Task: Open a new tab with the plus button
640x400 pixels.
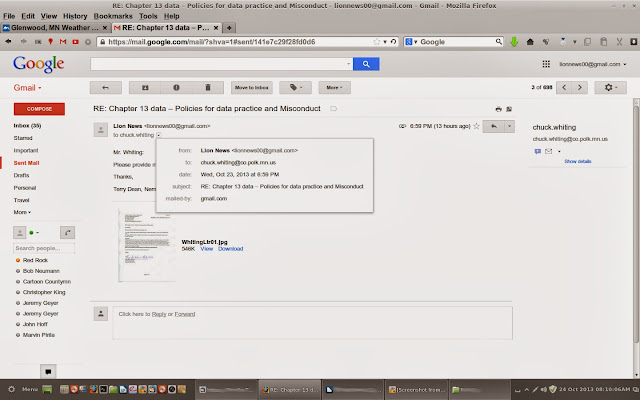Action: point(229,28)
